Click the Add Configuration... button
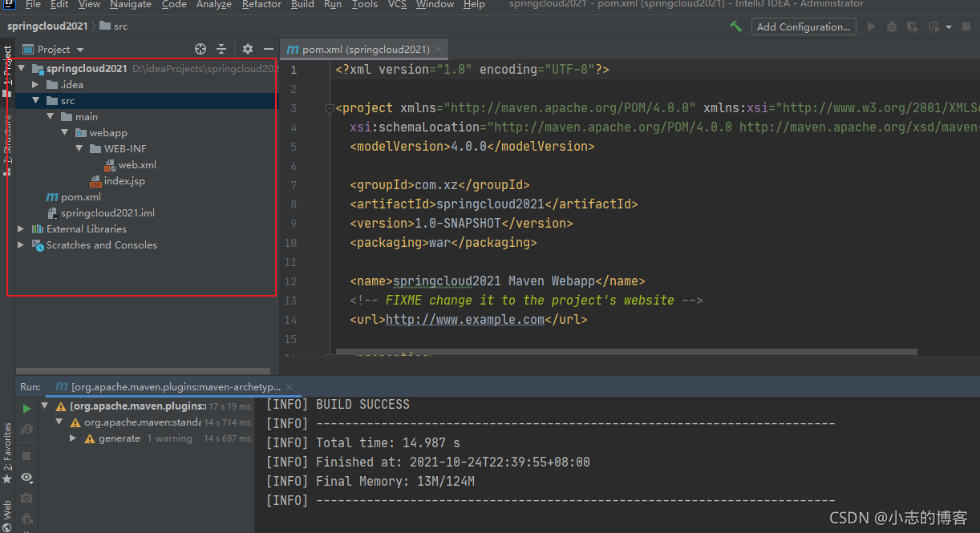The width and height of the screenshot is (980, 533). 803,26
